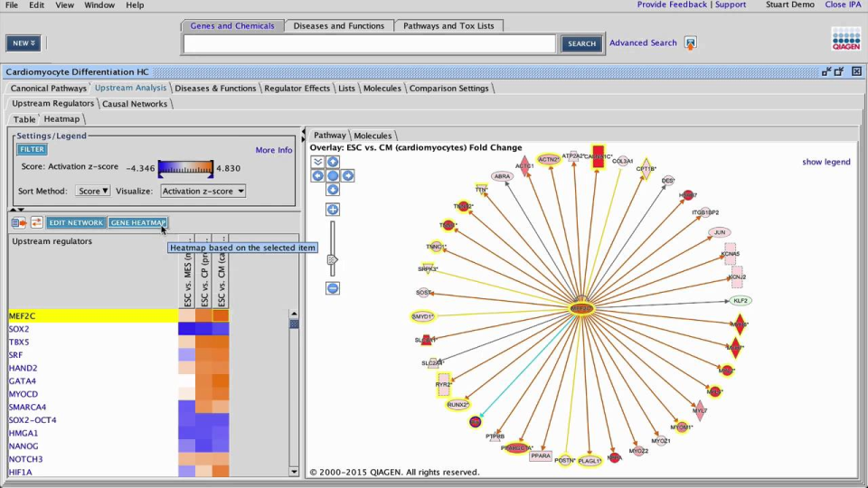Open the View menu

[64, 5]
